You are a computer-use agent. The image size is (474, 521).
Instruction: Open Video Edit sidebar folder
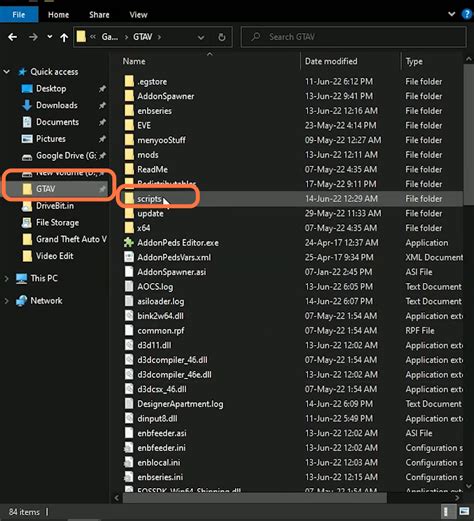(x=54, y=256)
